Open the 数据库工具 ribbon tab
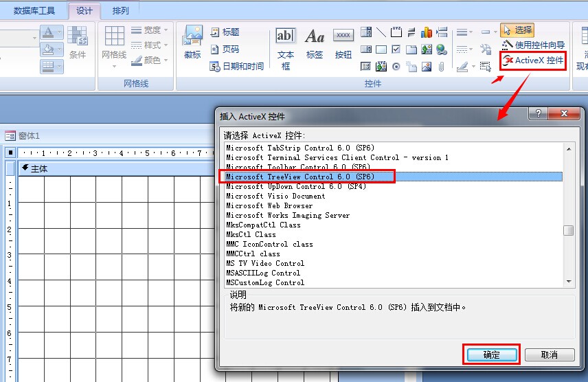 point(34,10)
